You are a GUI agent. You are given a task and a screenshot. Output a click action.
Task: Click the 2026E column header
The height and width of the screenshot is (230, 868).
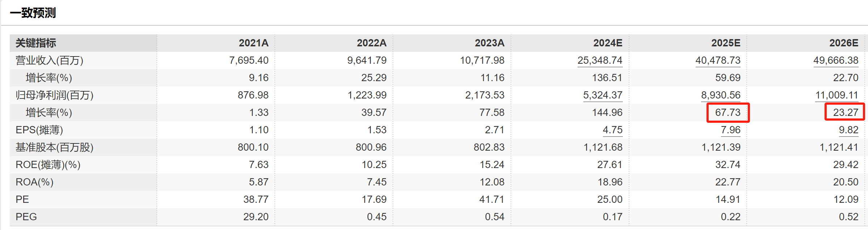click(844, 43)
